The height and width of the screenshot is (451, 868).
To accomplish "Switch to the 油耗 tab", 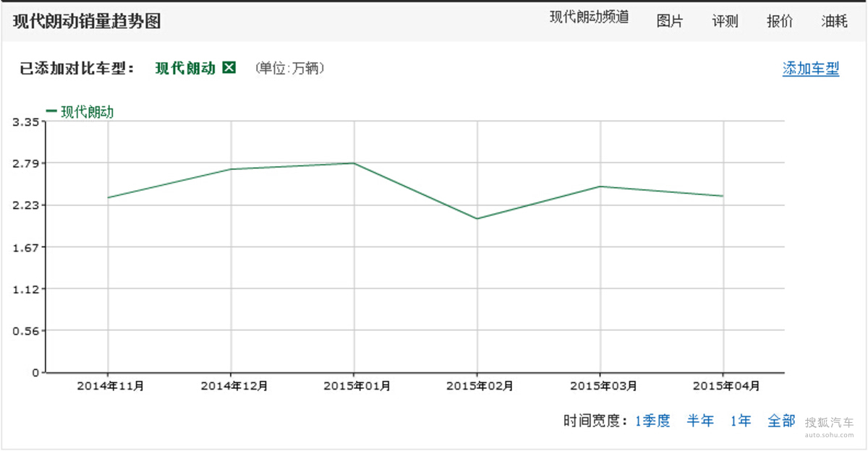I will (834, 21).
